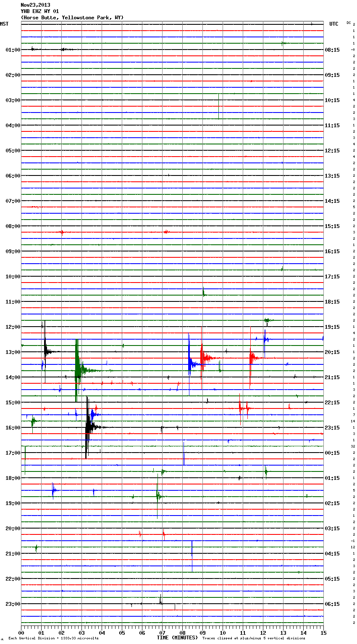Click the Traces clipped at plus/minus 5 divisions note

click(x=254, y=638)
